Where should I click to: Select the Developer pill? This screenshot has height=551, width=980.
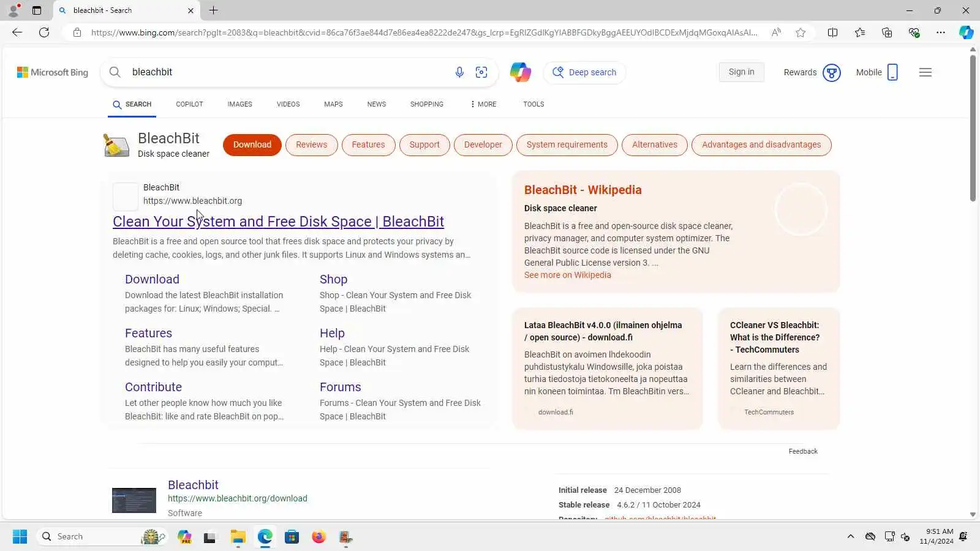click(x=483, y=145)
